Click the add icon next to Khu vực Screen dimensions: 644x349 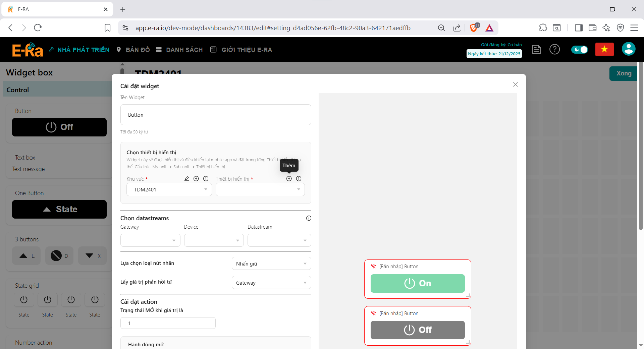coord(196,179)
